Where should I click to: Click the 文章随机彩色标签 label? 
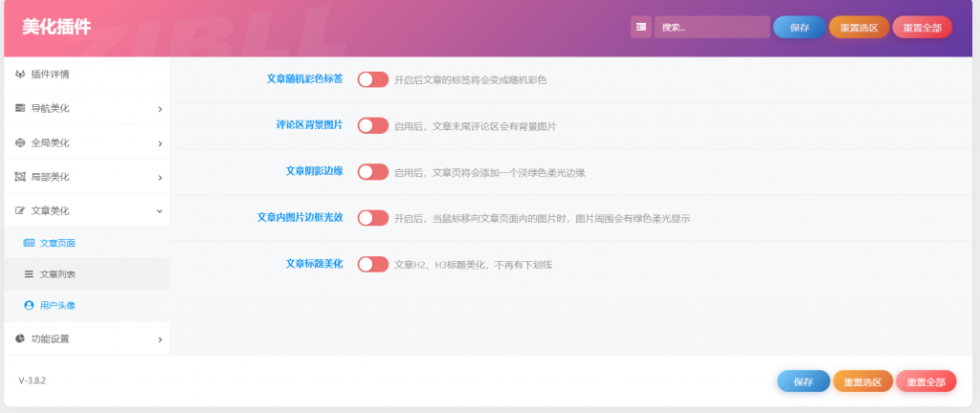(304, 78)
